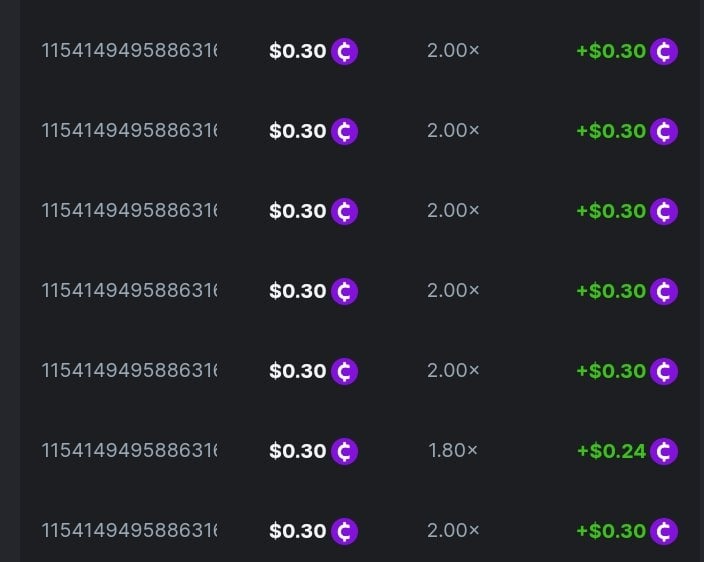Open the bet ID in the 1.80× row

click(x=129, y=451)
